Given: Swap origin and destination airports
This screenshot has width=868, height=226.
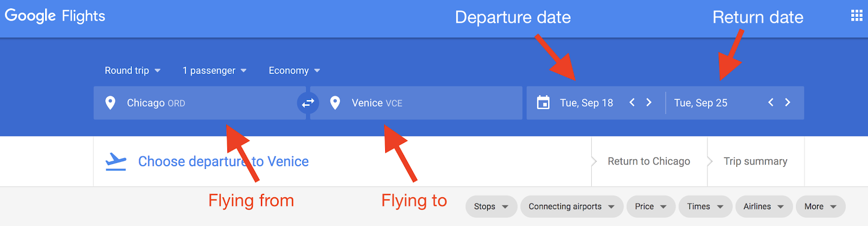Looking at the screenshot, I should pos(308,103).
